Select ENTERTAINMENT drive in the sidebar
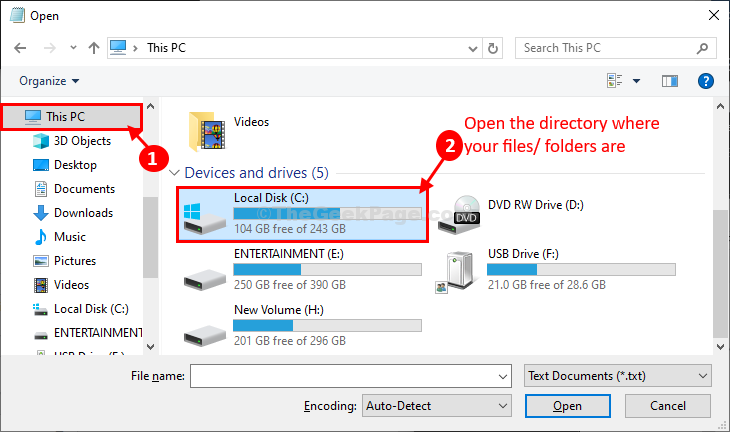The image size is (730, 432). [x=98, y=333]
